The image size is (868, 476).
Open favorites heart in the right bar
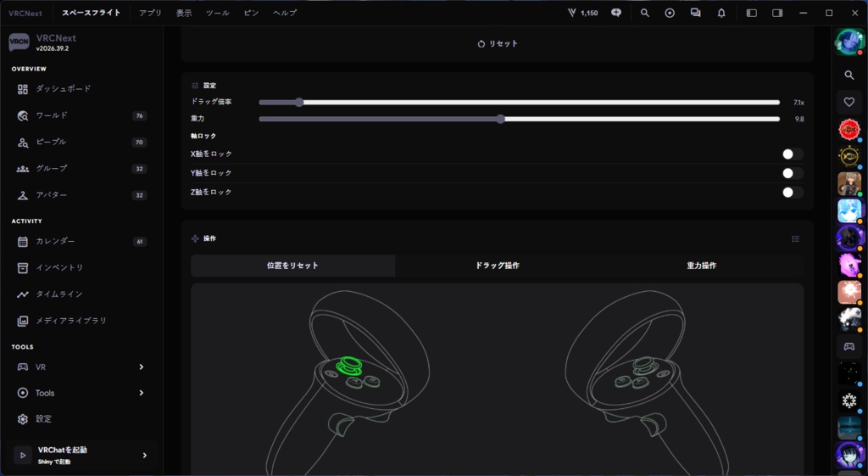click(849, 102)
